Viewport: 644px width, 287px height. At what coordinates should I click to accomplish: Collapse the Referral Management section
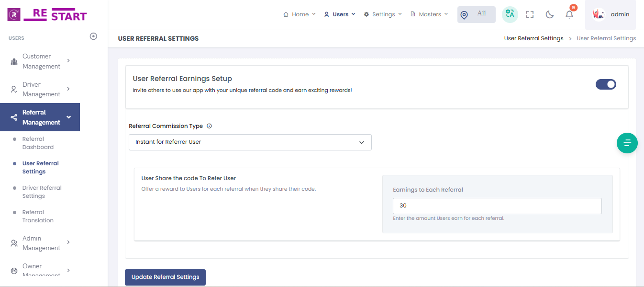tap(40, 117)
